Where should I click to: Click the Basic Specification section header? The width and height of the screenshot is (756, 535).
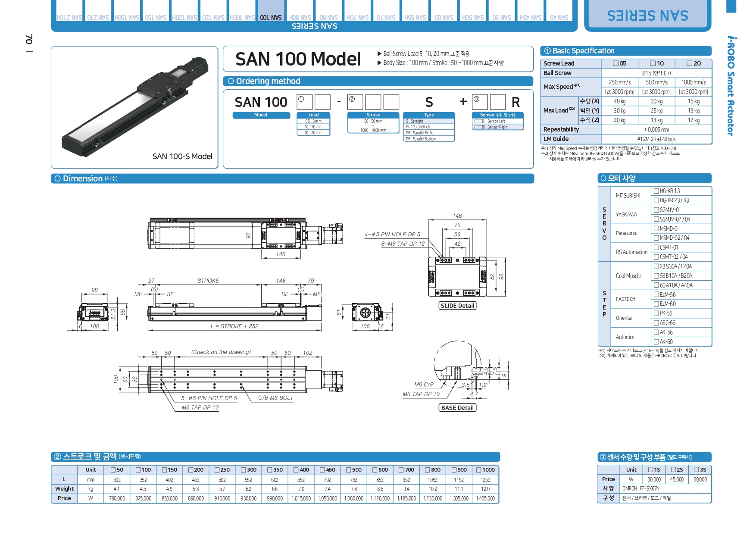click(x=626, y=51)
